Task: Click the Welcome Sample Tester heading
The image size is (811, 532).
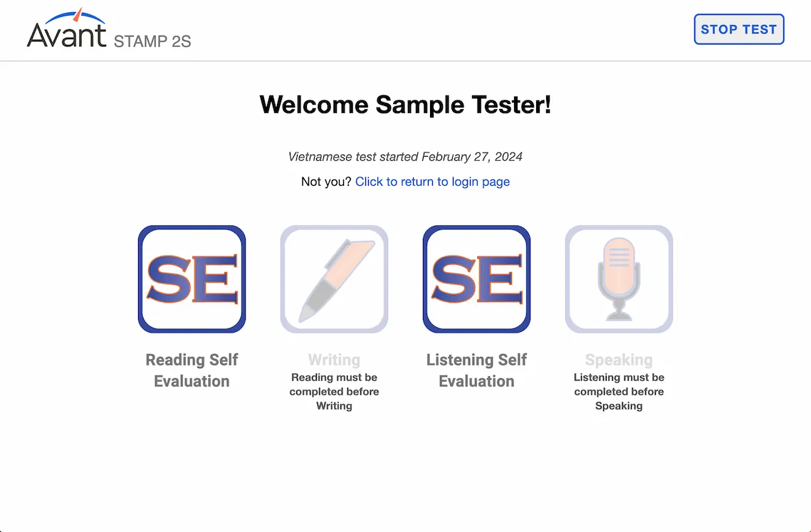Action: point(406,105)
